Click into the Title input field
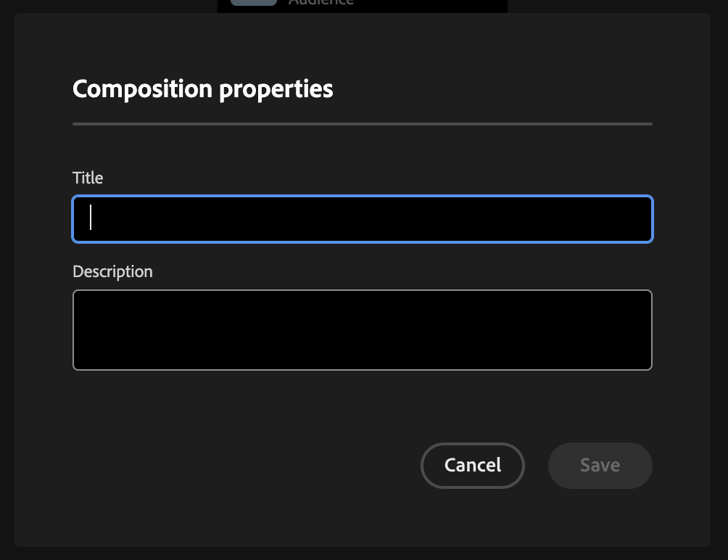728x560 pixels. point(363,219)
